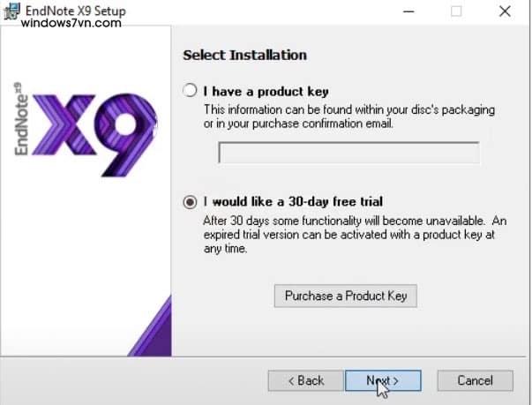Click the trial expiration description paragraph
This screenshot has height=405, width=532.
pyautogui.click(x=349, y=236)
